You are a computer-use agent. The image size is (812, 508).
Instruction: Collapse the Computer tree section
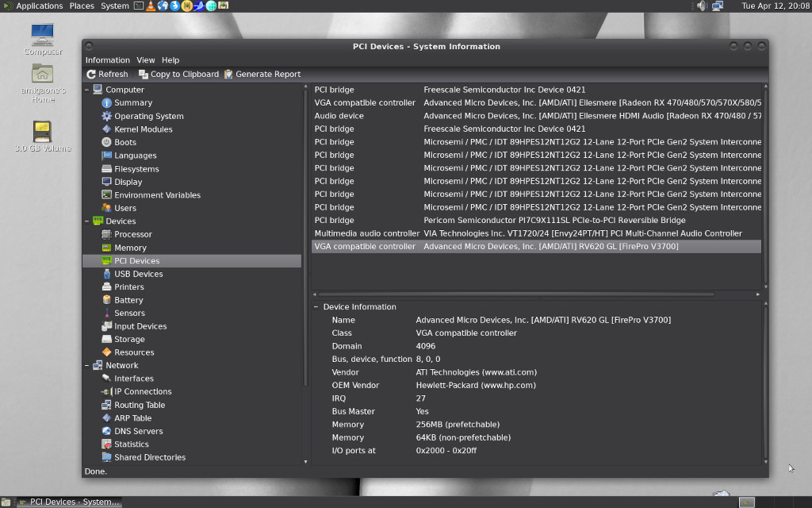click(87, 89)
